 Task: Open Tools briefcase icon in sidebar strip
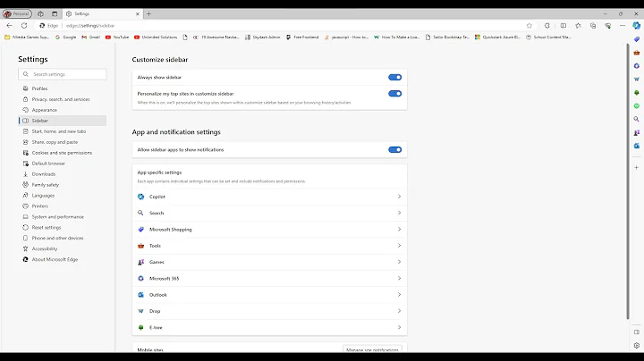pos(636,53)
